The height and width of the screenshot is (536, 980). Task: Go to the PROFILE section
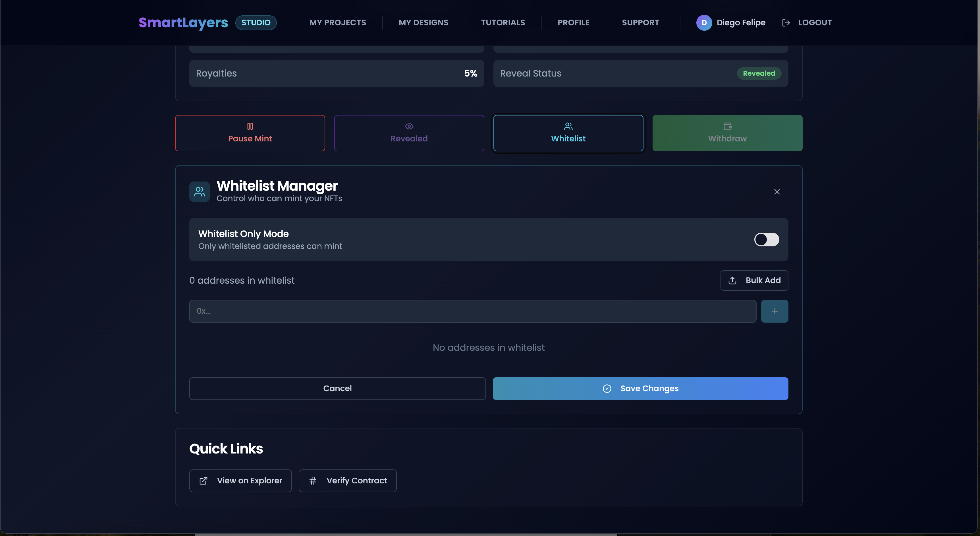point(573,22)
